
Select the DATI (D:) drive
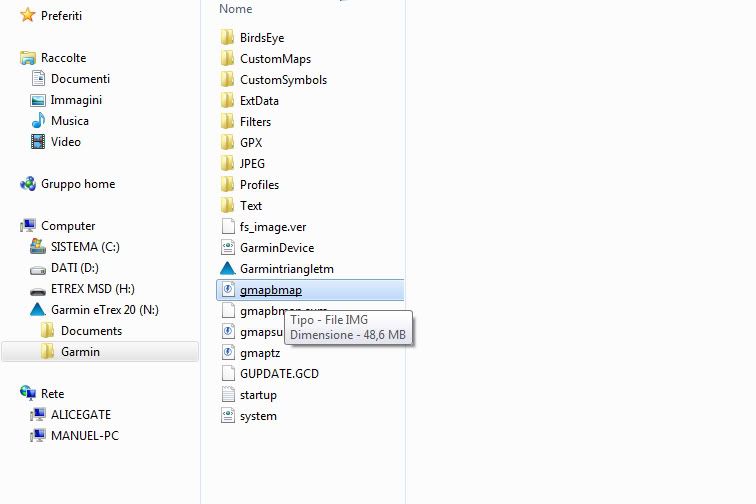click(75, 268)
